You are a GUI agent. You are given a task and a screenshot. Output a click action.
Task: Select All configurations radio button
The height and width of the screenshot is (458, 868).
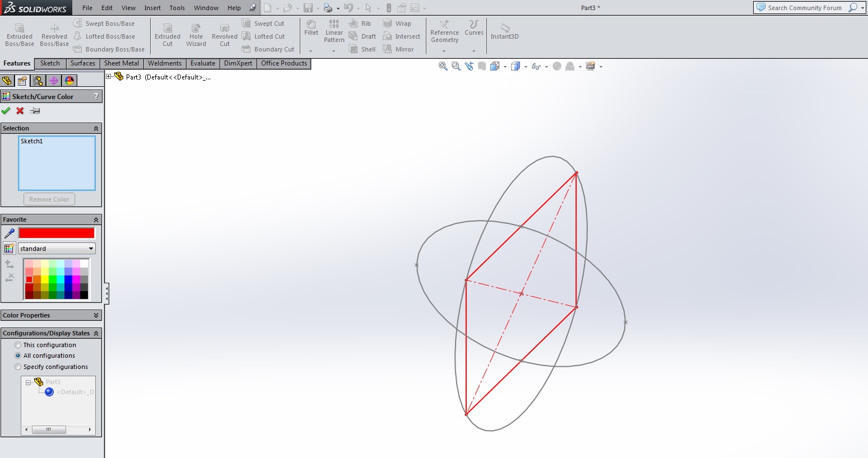click(x=18, y=356)
